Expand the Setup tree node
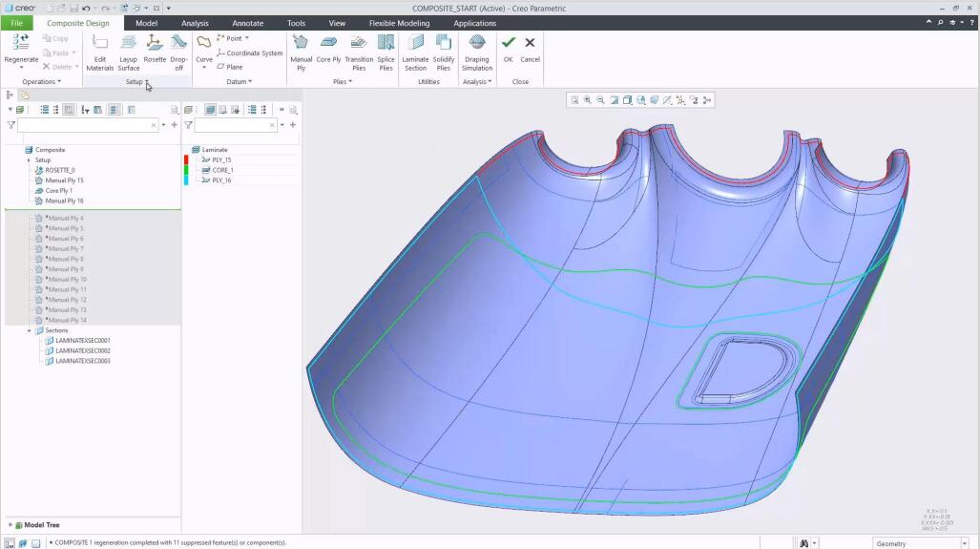Image resolution: width=980 pixels, height=549 pixels. (30, 160)
